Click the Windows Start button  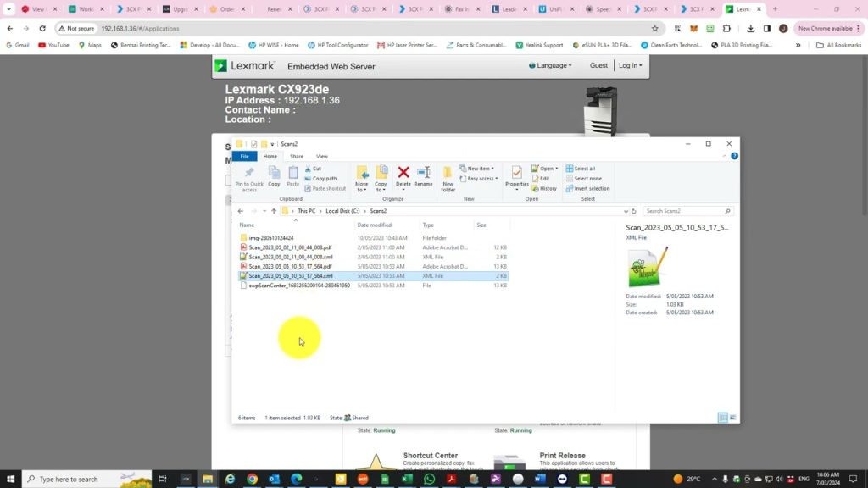(x=10, y=480)
